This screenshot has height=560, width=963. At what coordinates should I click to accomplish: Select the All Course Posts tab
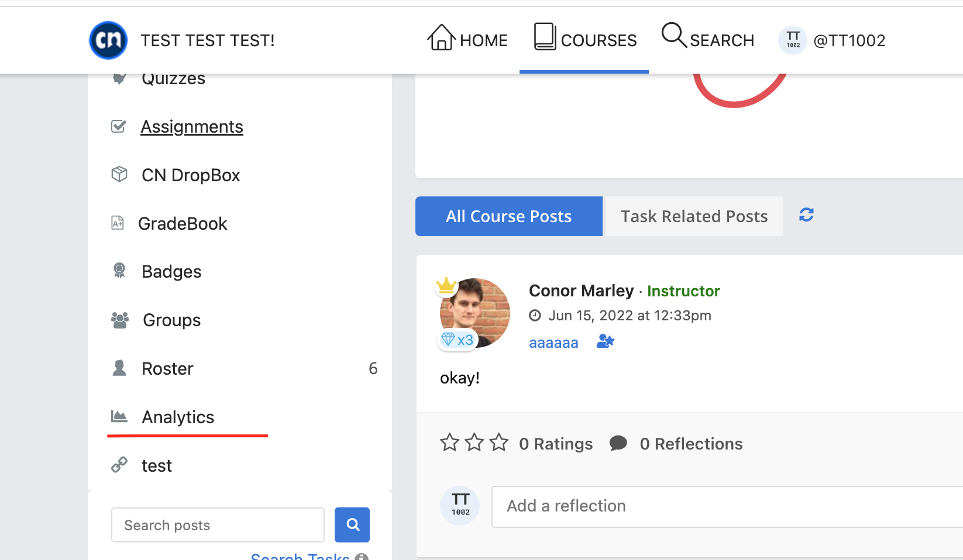[509, 216]
